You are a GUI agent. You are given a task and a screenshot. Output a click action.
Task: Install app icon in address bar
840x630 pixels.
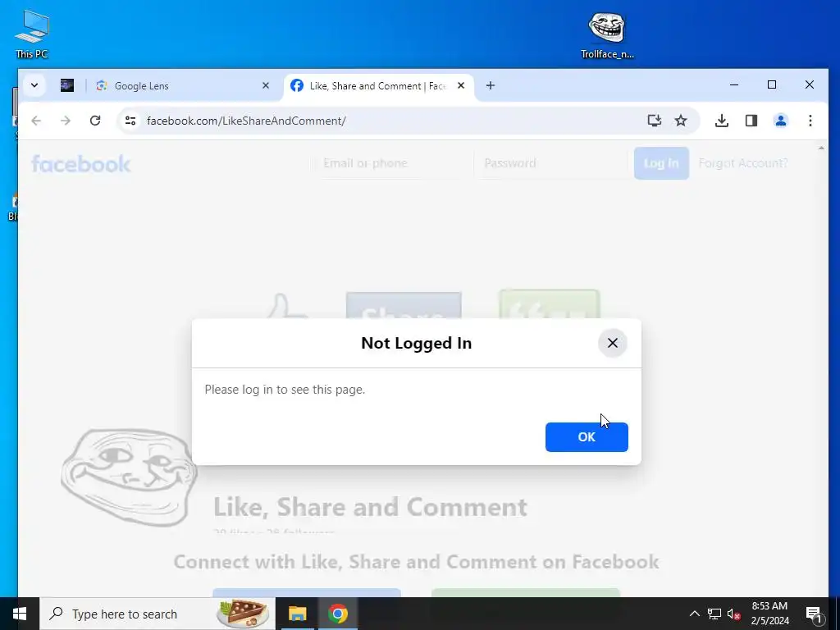[x=654, y=121]
